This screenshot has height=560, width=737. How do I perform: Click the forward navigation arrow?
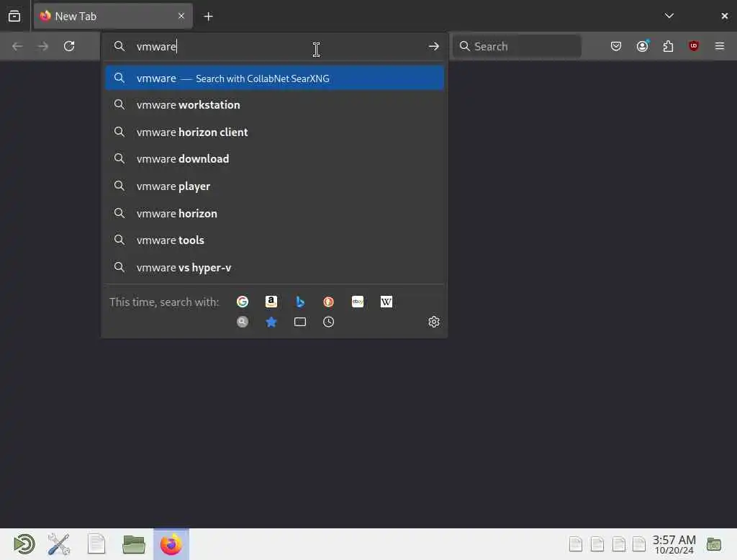pyautogui.click(x=42, y=46)
